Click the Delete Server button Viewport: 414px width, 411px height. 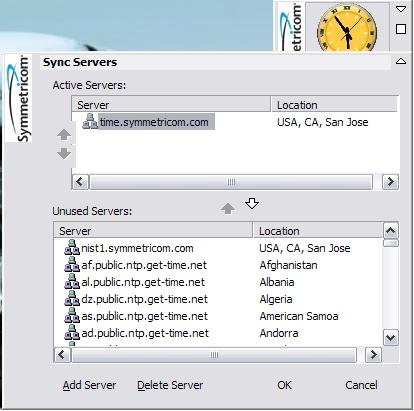170,385
